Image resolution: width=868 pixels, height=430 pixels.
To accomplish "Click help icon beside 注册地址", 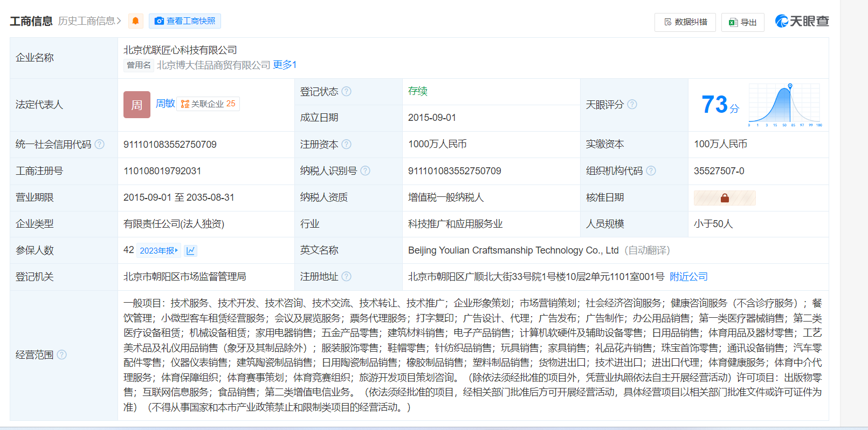I will click(347, 277).
